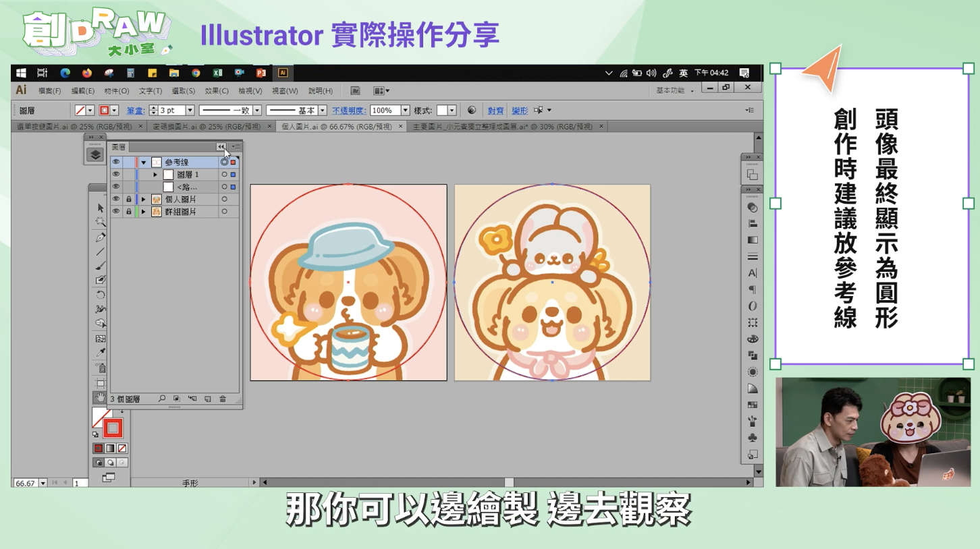Open Adobe Bridge with the Br icon

click(356, 91)
